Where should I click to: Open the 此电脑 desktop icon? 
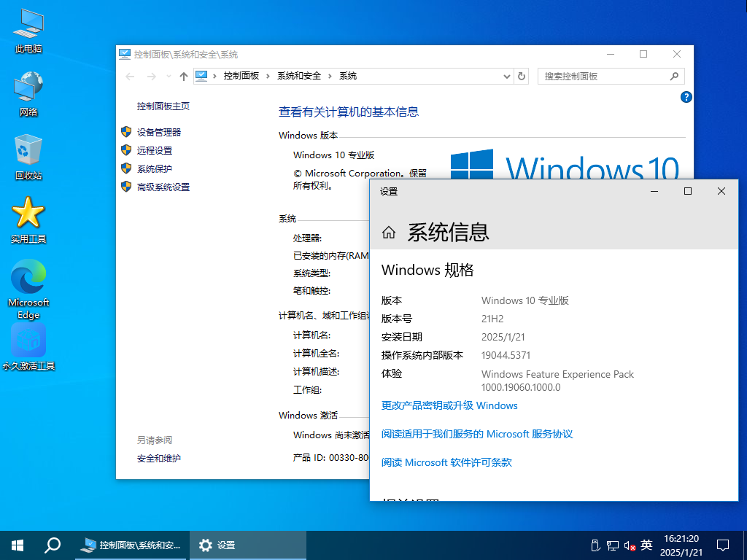(28, 31)
